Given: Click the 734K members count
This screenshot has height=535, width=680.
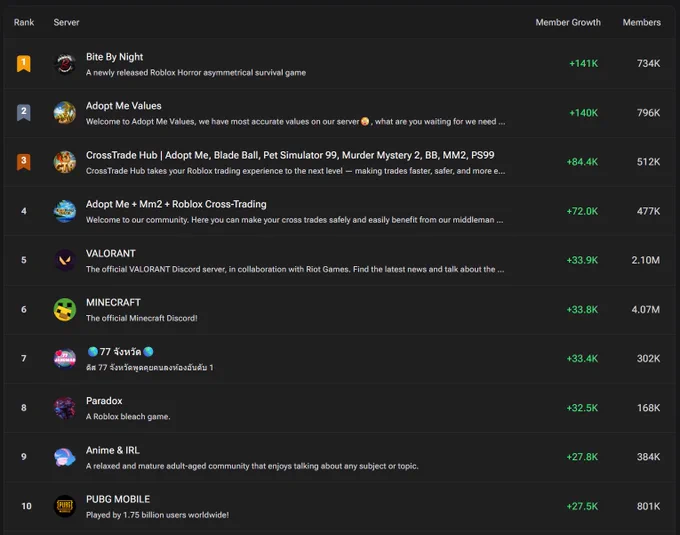Looking at the screenshot, I should tap(648, 64).
